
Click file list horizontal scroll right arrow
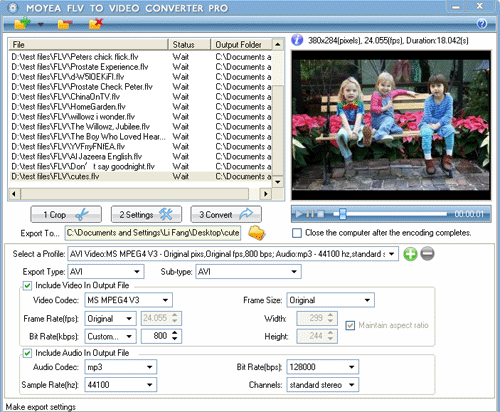click(265, 194)
